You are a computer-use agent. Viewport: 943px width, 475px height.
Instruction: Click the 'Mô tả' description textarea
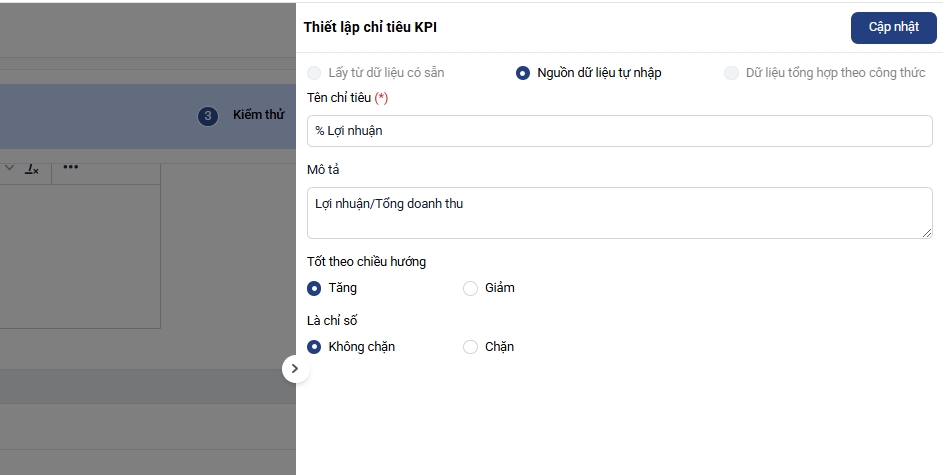click(619, 213)
